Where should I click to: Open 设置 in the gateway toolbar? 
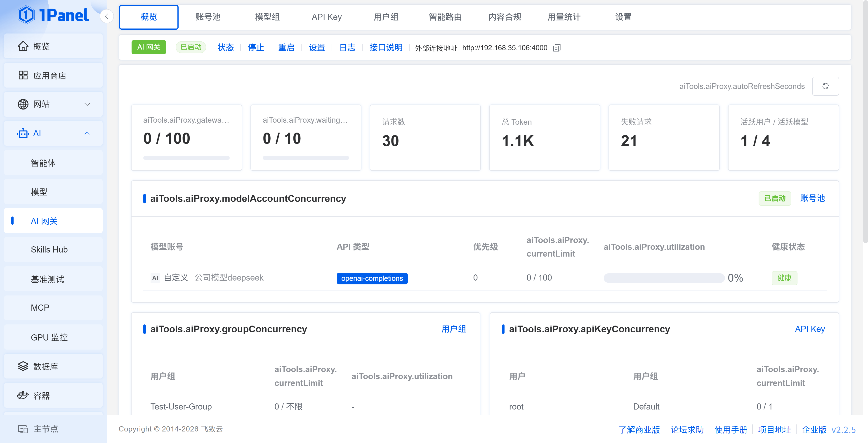(x=317, y=48)
